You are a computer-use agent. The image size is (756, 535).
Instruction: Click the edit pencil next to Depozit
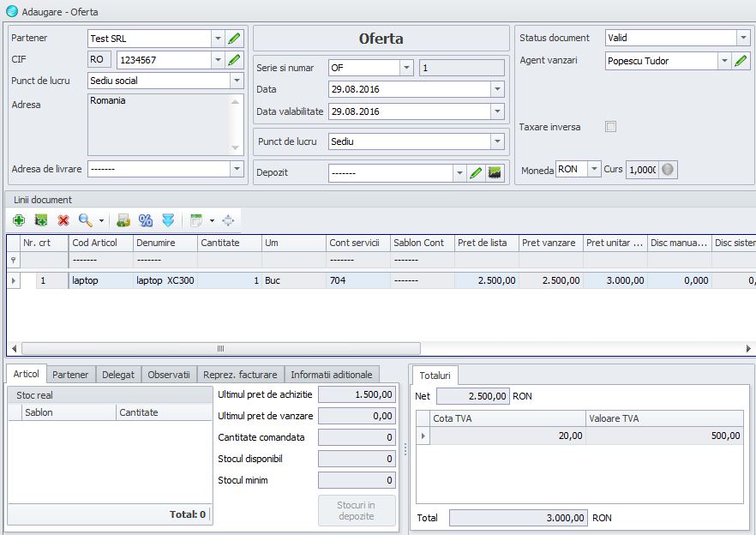(x=476, y=172)
